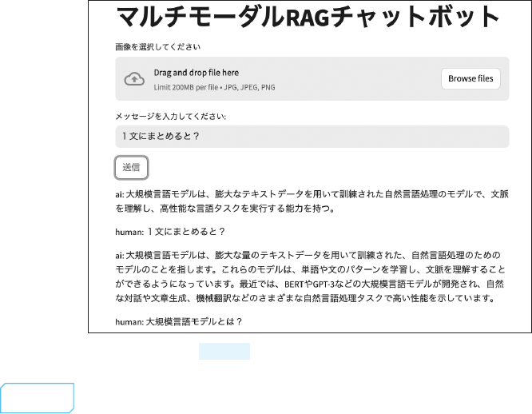Click the 'Drag and drop file here' text

(196, 73)
